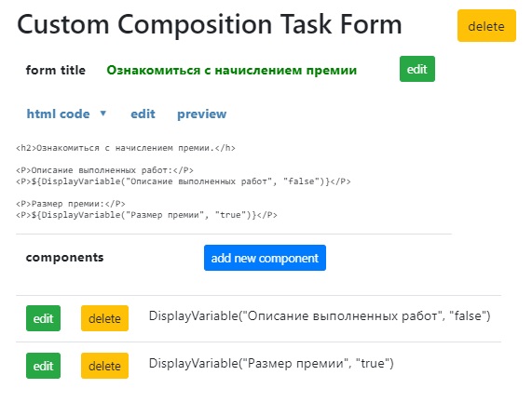Click green edit button next to form title
The width and height of the screenshot is (532, 402).
click(x=417, y=69)
